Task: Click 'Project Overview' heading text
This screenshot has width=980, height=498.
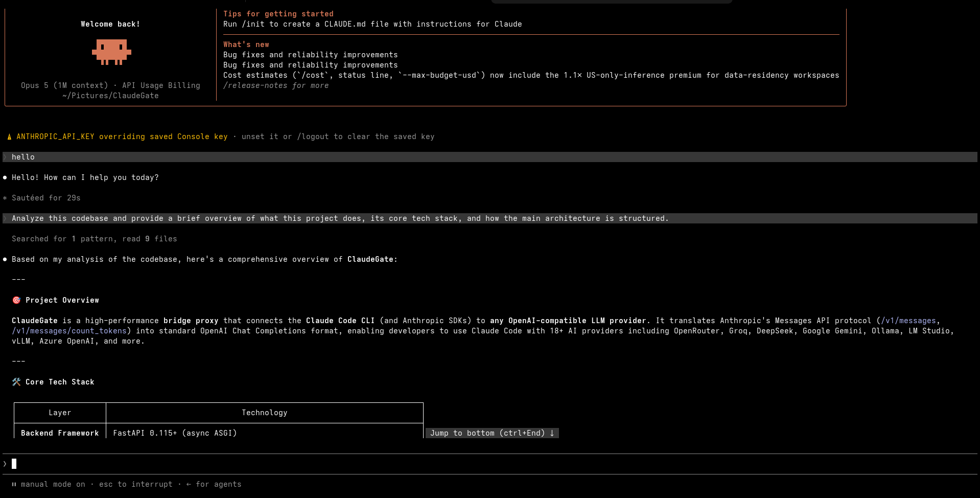Action: [62, 300]
